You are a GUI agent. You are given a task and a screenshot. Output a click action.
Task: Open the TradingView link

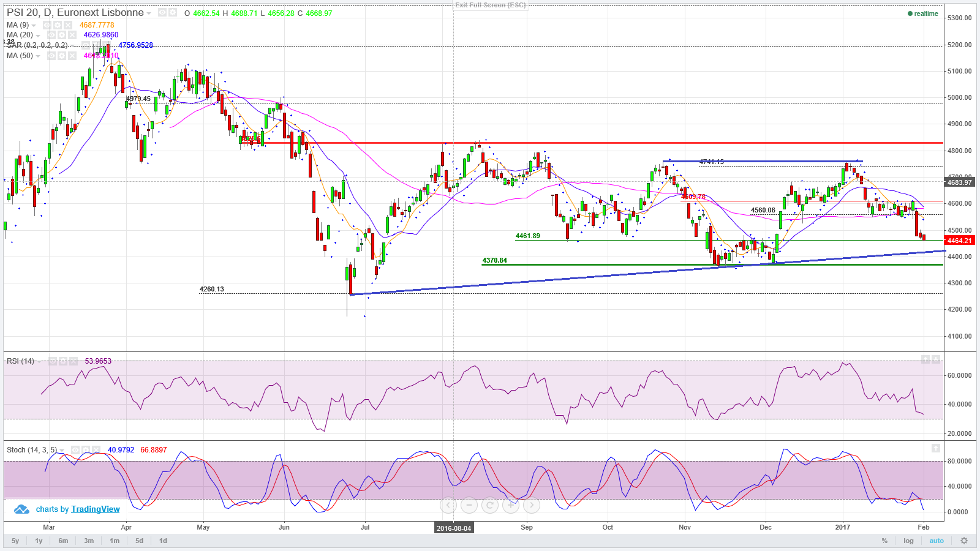click(x=96, y=509)
